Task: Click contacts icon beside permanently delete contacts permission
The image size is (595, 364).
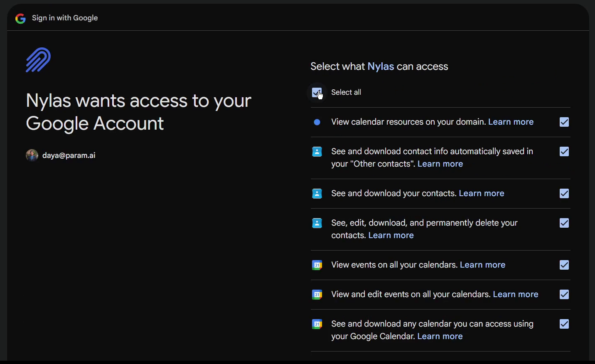Action: tap(317, 223)
